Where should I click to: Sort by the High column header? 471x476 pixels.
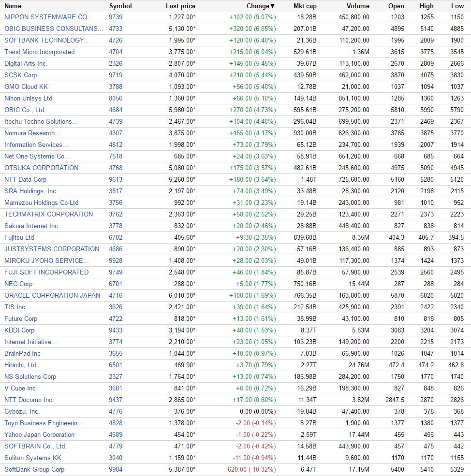(x=427, y=6)
